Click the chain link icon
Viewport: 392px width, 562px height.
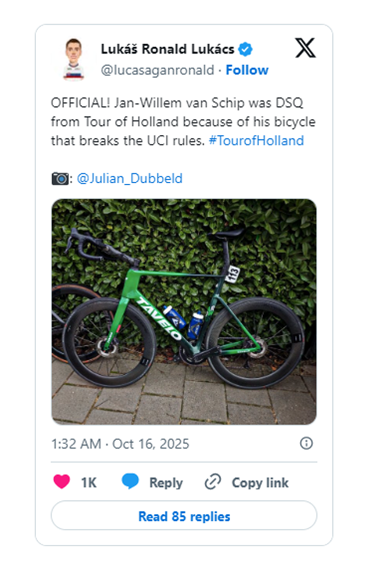point(213,483)
